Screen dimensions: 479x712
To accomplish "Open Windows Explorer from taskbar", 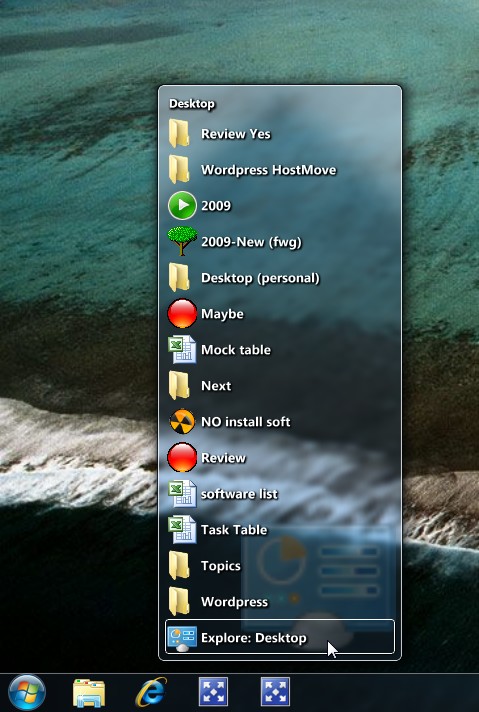I will (89, 693).
